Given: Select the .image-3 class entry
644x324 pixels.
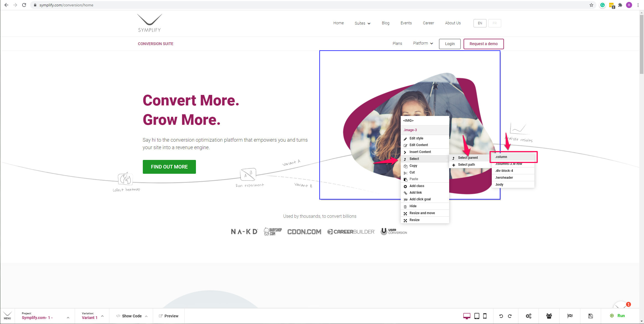Looking at the screenshot, I should click(x=425, y=130).
